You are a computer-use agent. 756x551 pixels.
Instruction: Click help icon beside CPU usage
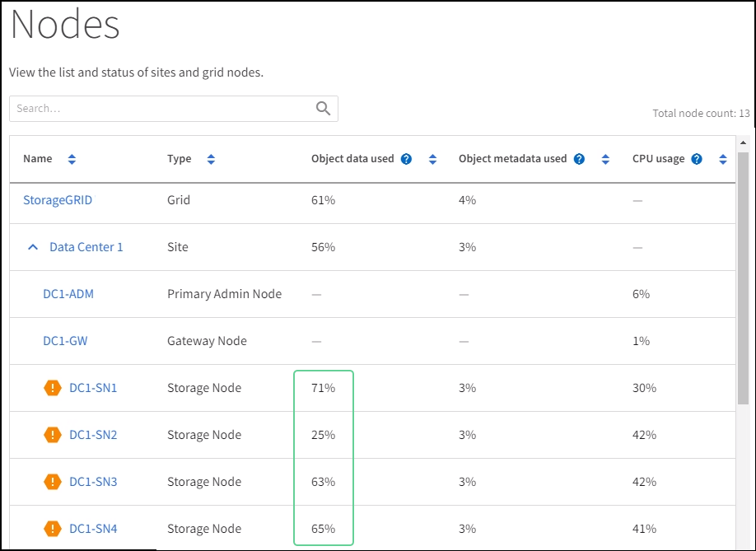[x=697, y=159]
